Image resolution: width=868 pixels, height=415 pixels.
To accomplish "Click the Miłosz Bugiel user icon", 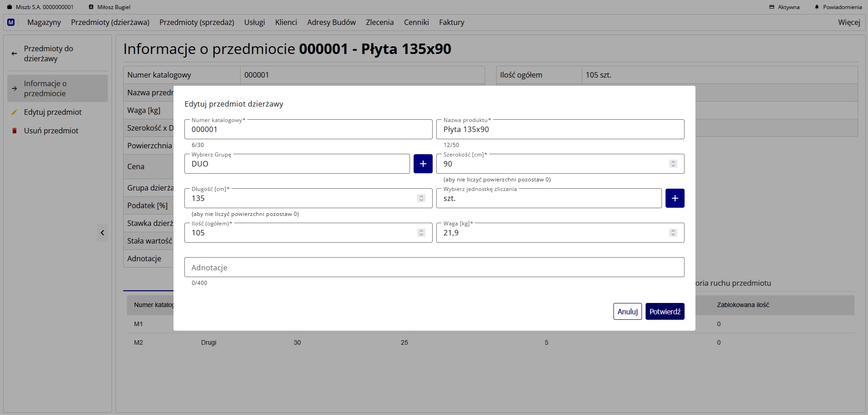I will coord(92,7).
